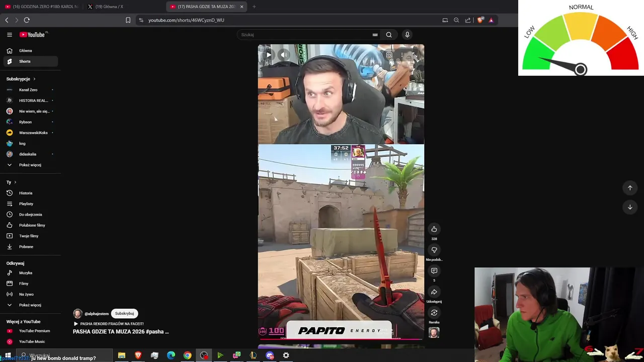Launch Google Chrome from the taskbar
This screenshot has width=644, height=362.
187,355
